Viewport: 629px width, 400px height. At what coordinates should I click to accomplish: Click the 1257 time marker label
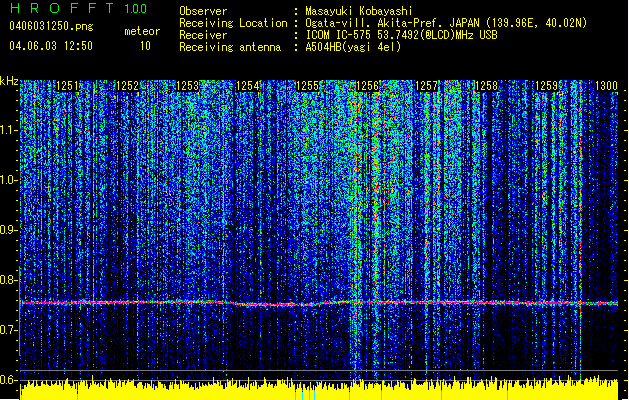click(426, 85)
